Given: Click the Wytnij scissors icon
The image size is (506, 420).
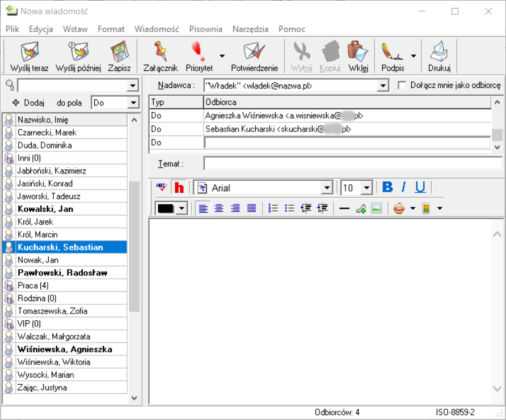Looking at the screenshot, I should 301,52.
